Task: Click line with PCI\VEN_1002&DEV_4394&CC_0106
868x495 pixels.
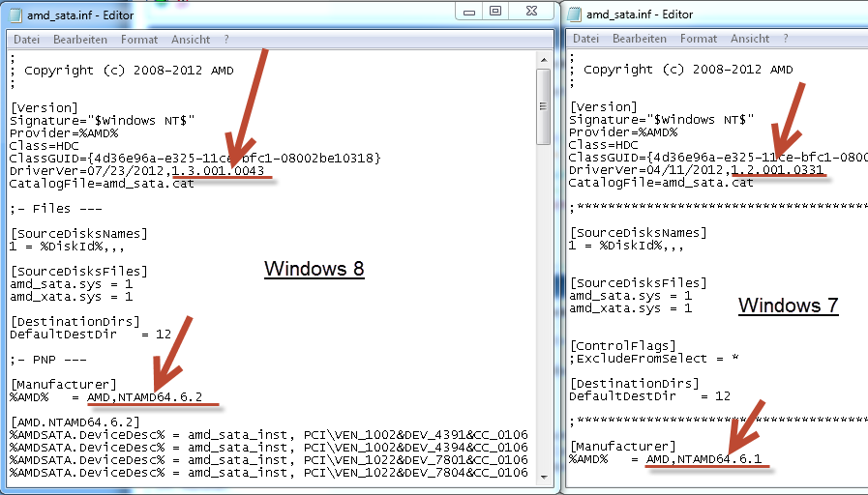Action: click(268, 448)
